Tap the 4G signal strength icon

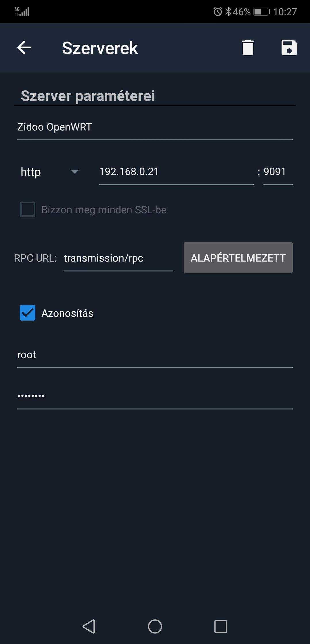point(22,12)
